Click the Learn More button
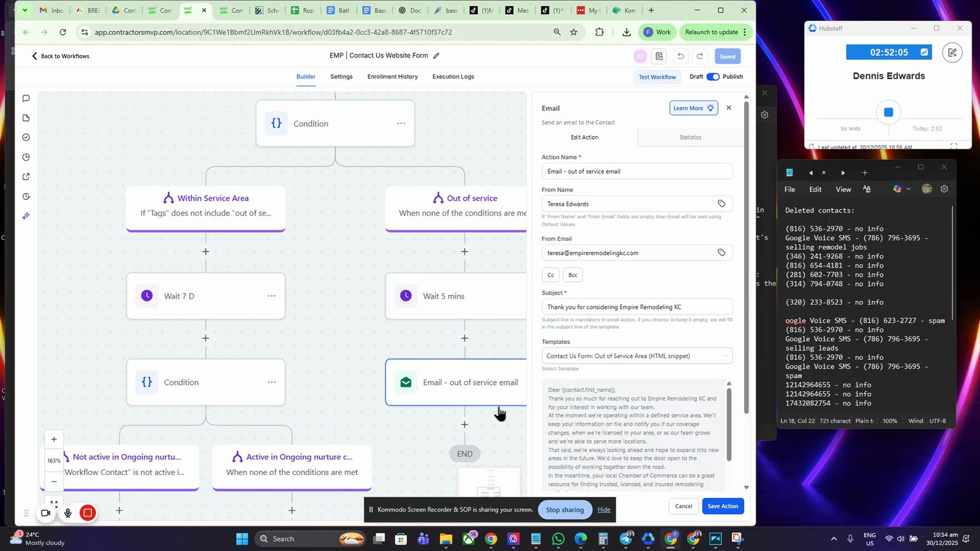Viewport: 980px width, 551px height. pos(693,108)
